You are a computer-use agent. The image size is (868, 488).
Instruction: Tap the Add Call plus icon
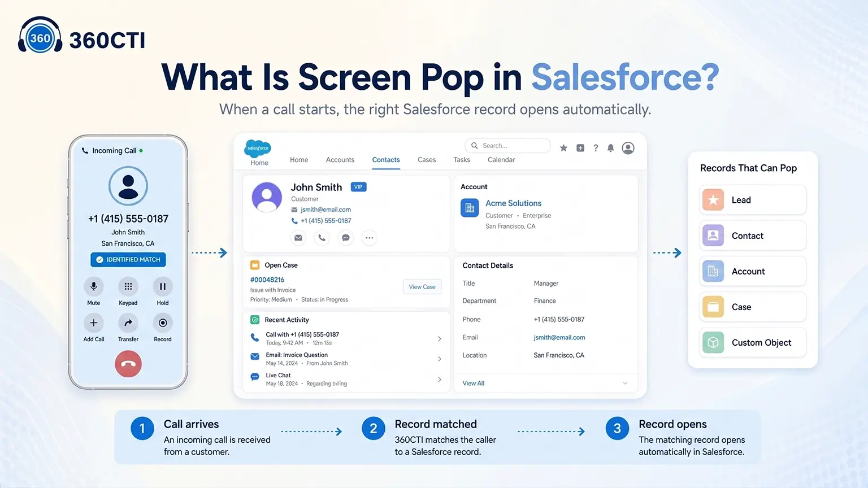point(94,323)
